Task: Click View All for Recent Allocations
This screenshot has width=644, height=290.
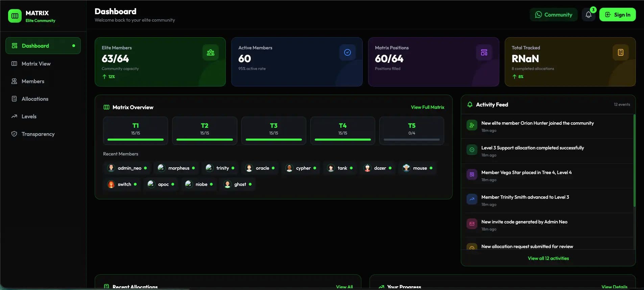Action: coord(344,287)
